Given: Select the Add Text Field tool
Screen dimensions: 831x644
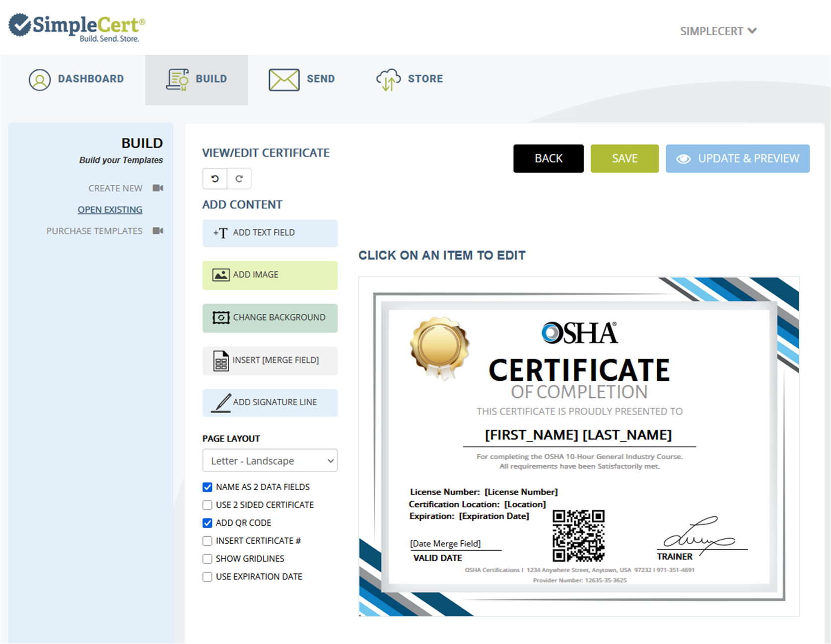Looking at the screenshot, I should 270,233.
